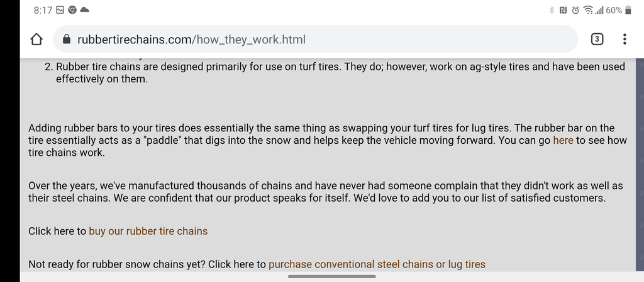The height and width of the screenshot is (282, 644).
Task: Tap the Chrome home icon
Action: pyautogui.click(x=36, y=40)
